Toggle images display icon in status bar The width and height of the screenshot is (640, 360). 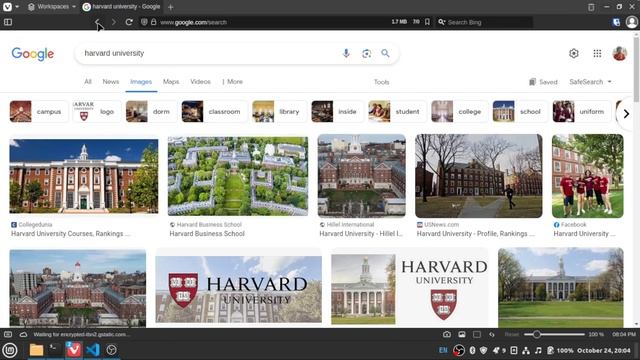(462, 334)
